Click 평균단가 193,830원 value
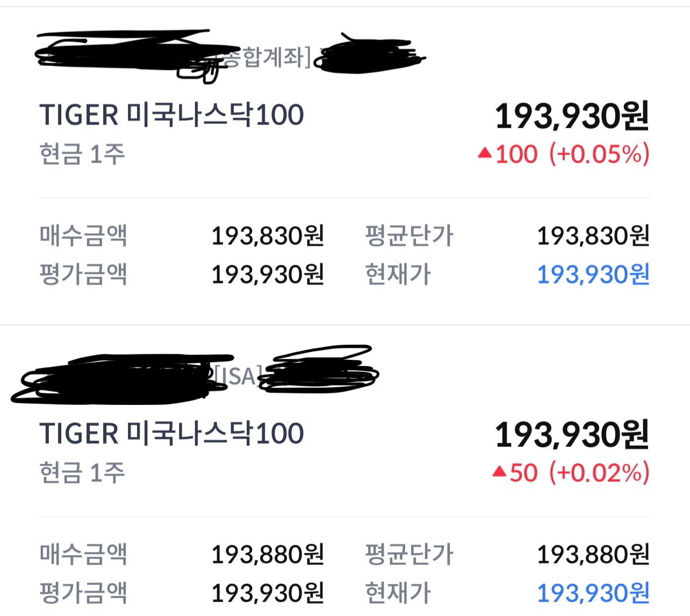Image resolution: width=690 pixels, height=616 pixels. tap(593, 236)
